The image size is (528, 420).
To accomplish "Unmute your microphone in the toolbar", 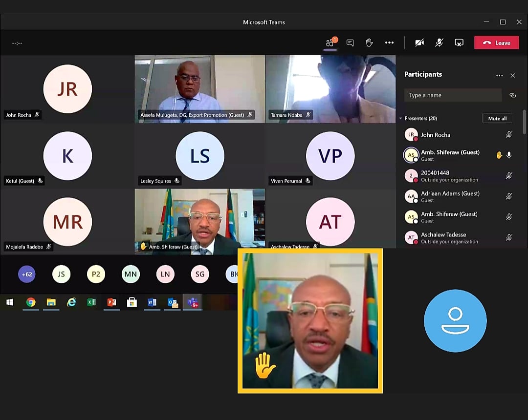I will point(439,43).
